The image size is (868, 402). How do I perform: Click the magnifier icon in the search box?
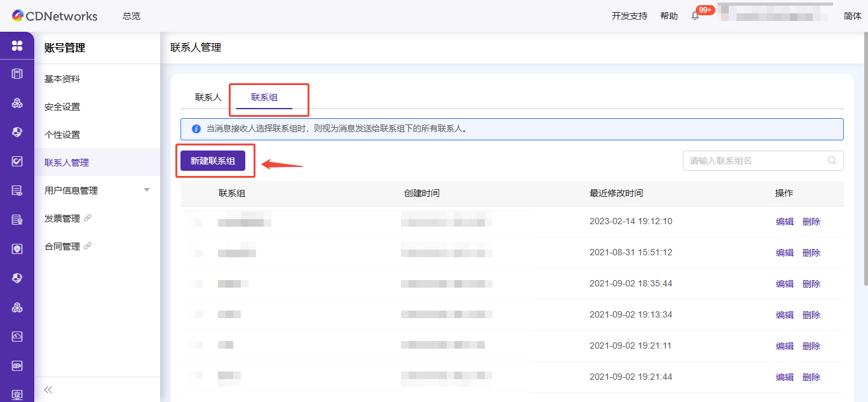[x=832, y=161]
